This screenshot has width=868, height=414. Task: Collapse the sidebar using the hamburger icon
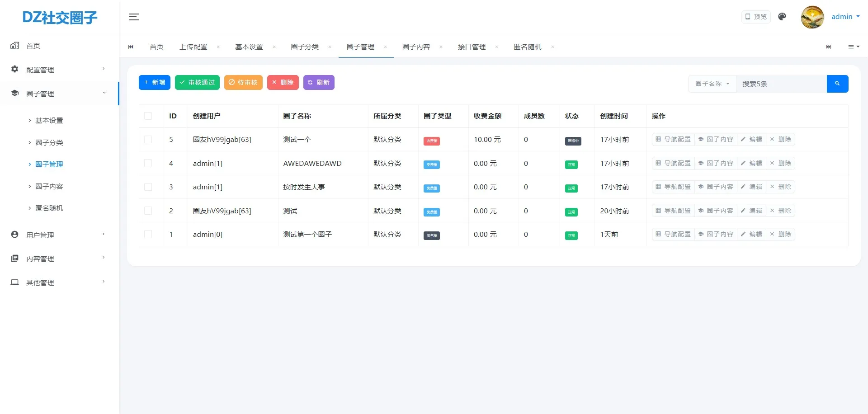[134, 17]
